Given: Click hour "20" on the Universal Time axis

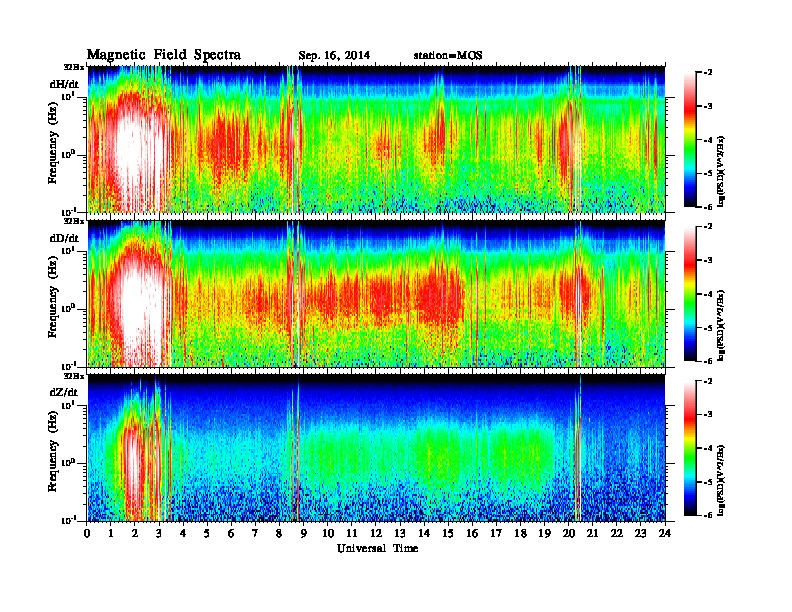Looking at the screenshot, I should click(568, 534).
